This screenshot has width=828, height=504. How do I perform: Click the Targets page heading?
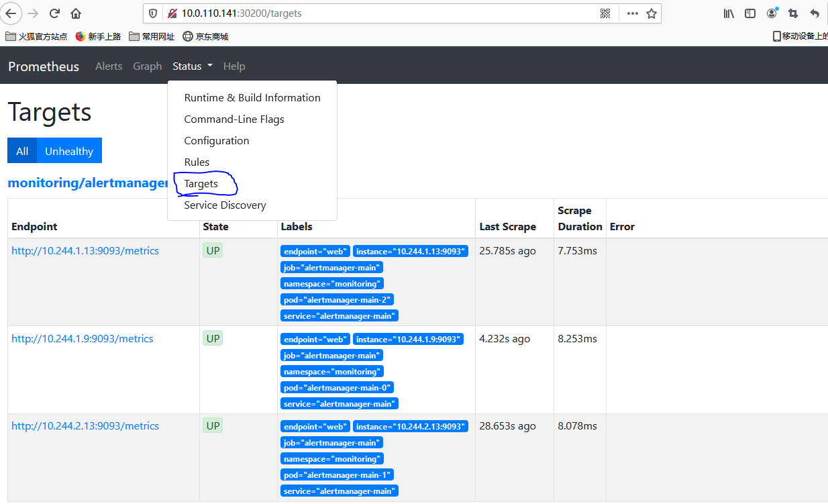coord(50,112)
